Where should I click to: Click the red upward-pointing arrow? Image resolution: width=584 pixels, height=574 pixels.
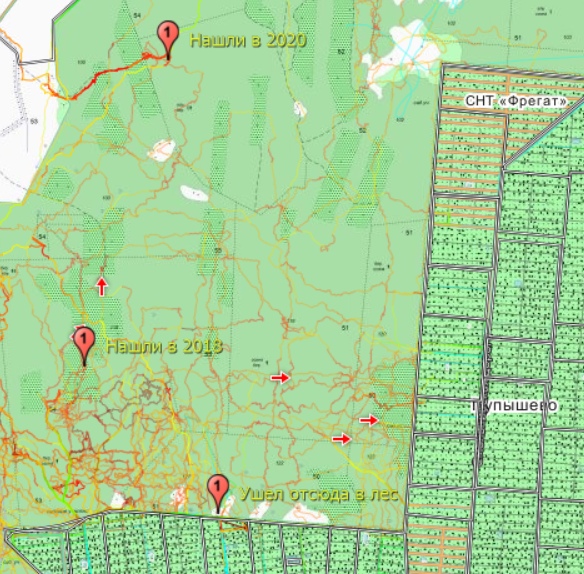[x=102, y=286]
